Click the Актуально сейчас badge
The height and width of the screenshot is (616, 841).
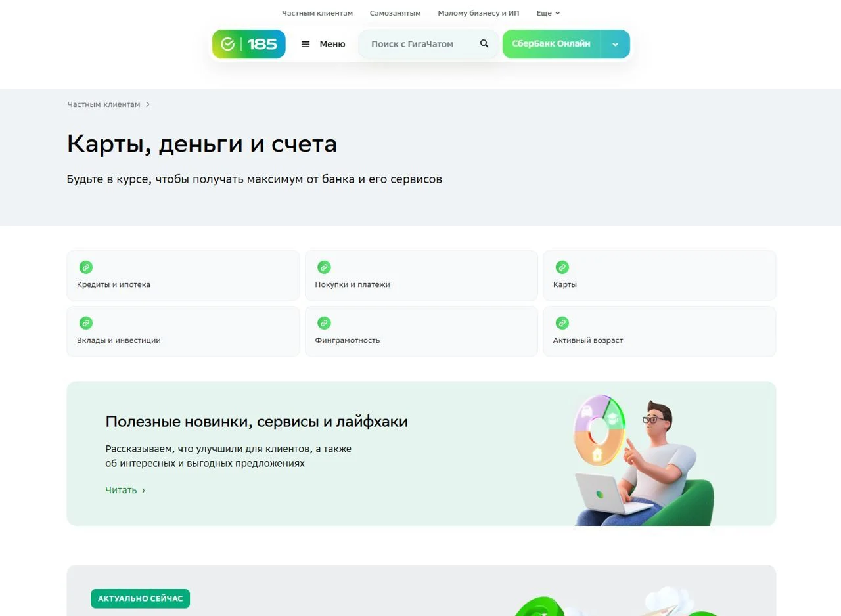pyautogui.click(x=140, y=598)
